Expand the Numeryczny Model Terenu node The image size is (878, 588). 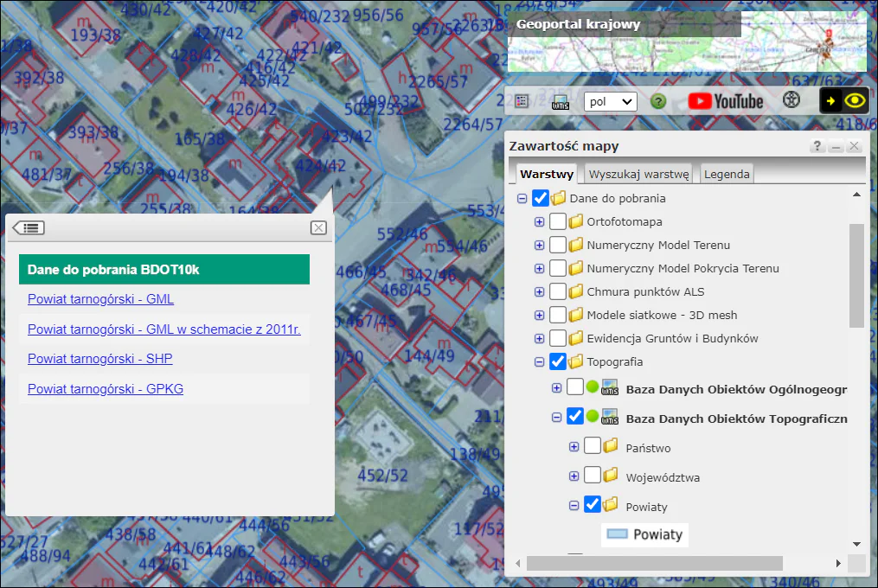(540, 246)
